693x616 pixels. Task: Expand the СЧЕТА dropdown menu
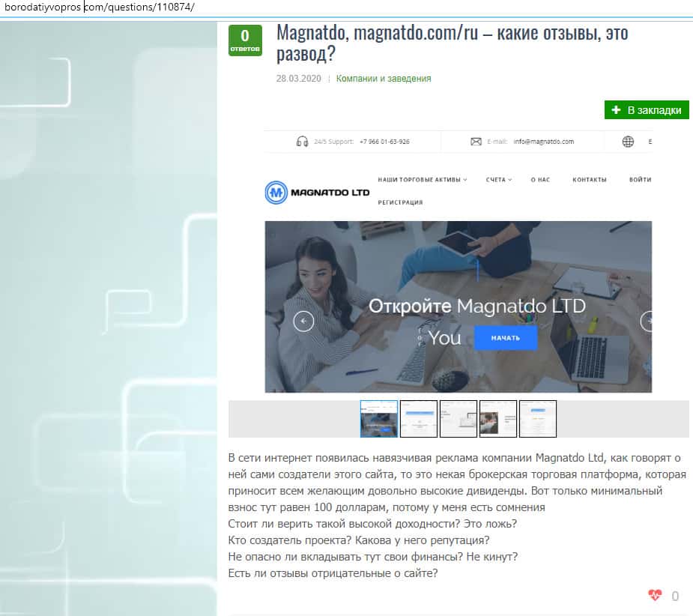click(499, 180)
